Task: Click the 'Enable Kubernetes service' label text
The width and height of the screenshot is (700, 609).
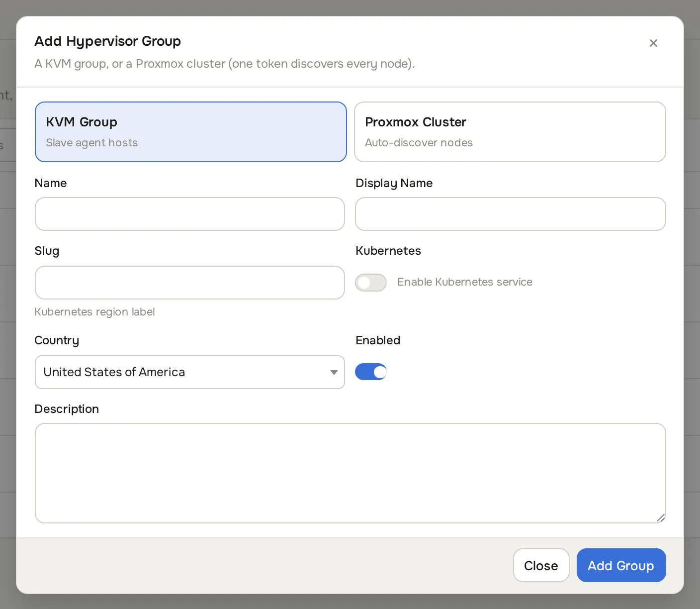Action: click(465, 282)
